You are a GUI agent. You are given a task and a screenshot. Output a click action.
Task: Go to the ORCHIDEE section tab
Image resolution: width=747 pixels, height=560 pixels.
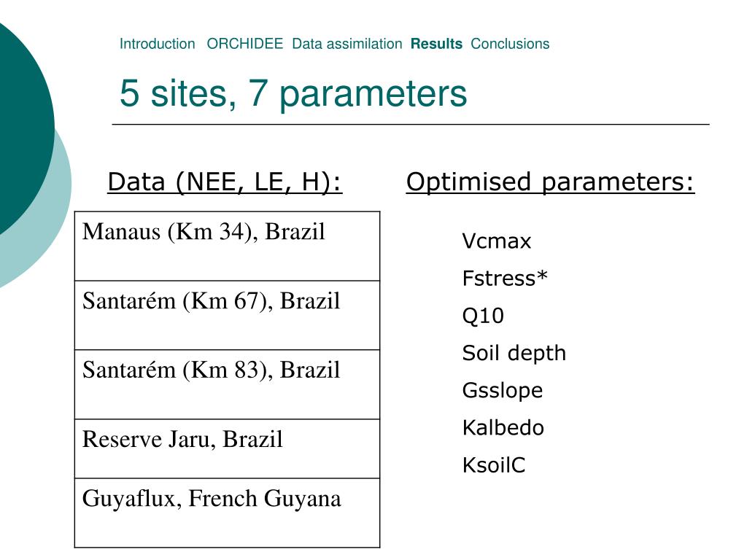point(245,44)
